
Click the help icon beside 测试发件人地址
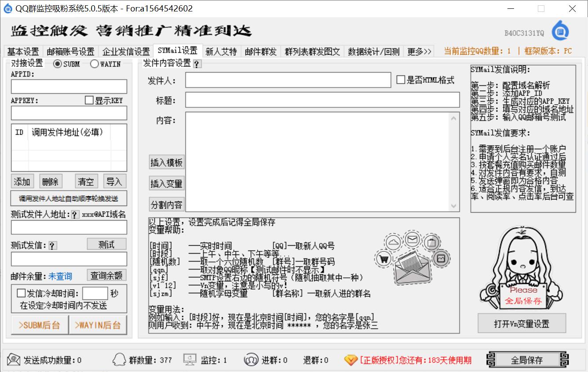[75, 215]
